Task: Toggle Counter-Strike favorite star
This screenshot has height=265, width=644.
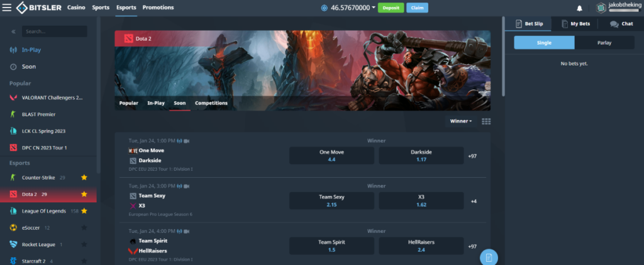Action: tap(84, 178)
